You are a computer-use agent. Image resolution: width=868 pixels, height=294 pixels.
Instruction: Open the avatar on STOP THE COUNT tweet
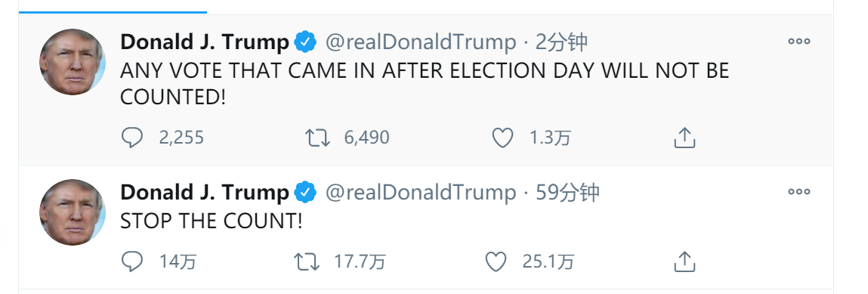coord(73,212)
